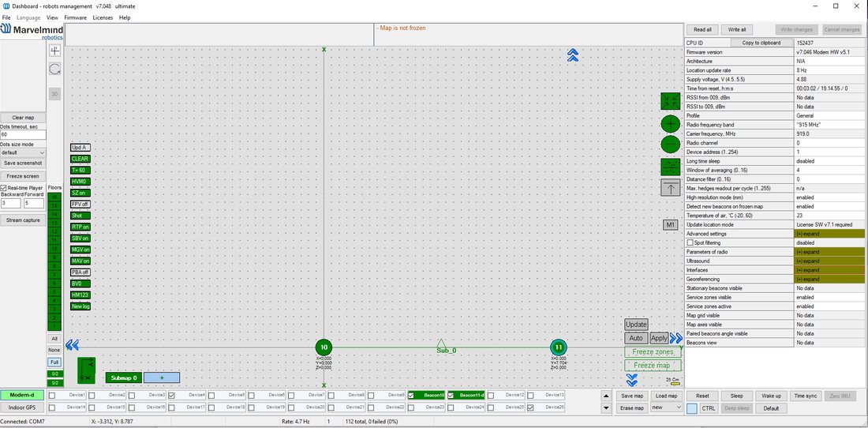Toggle the Device4 checkbox
Screen dimensions: 868x428
click(171, 396)
